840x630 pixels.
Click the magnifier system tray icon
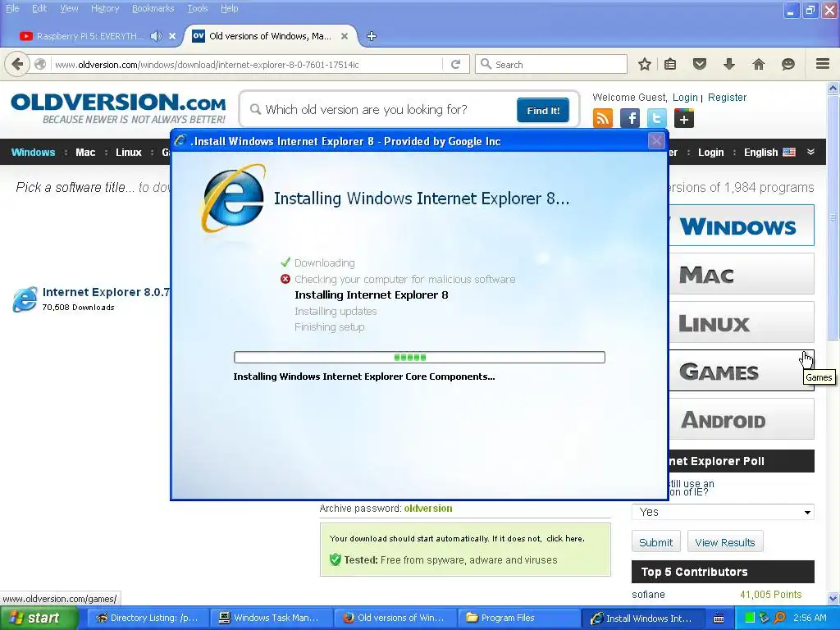(x=779, y=619)
